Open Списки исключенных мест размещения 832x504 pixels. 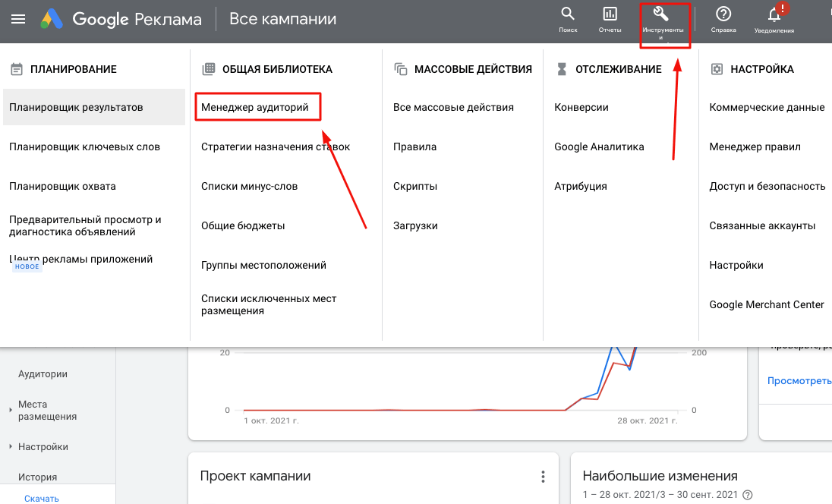[269, 304]
